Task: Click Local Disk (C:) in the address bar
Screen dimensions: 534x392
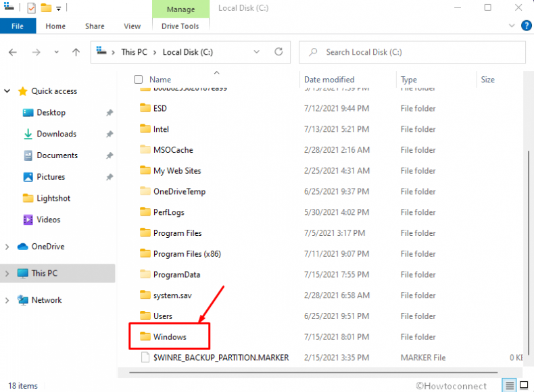Action: coord(188,52)
